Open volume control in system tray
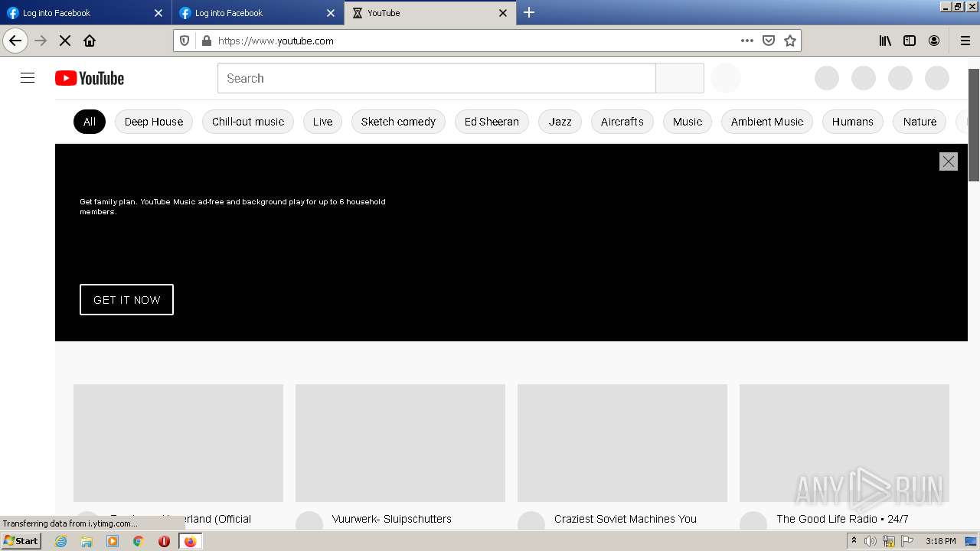This screenshot has width=980, height=551. coord(871,541)
